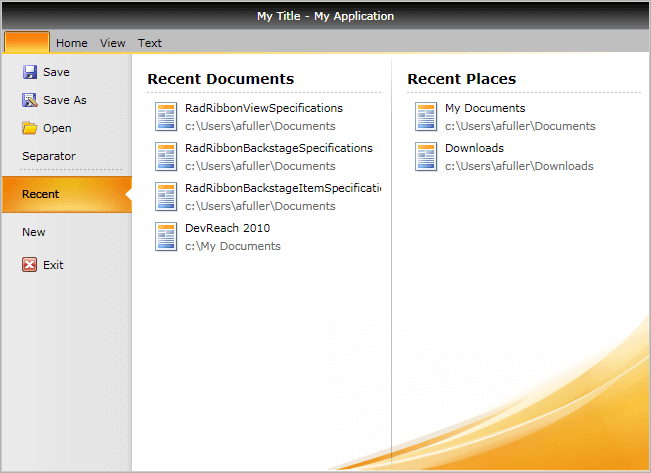Click the Save As icon
Image resolution: width=651 pixels, height=473 pixels.
click(x=29, y=100)
